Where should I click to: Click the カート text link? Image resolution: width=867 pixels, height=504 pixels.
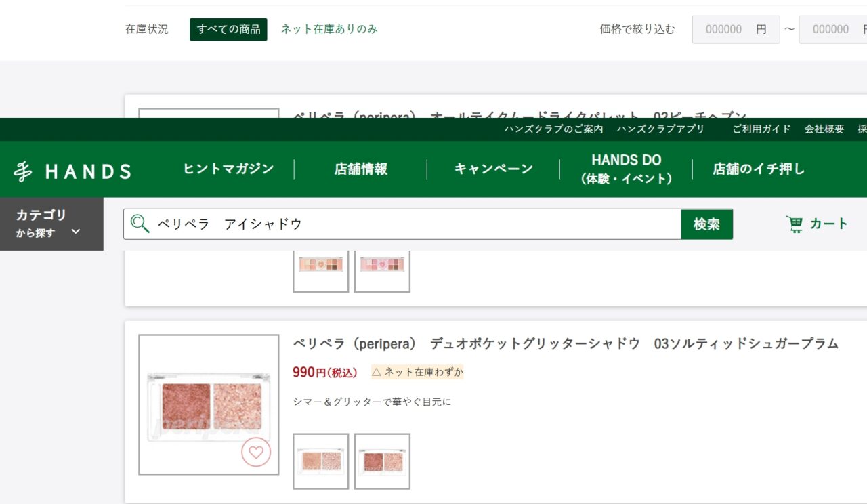(829, 224)
